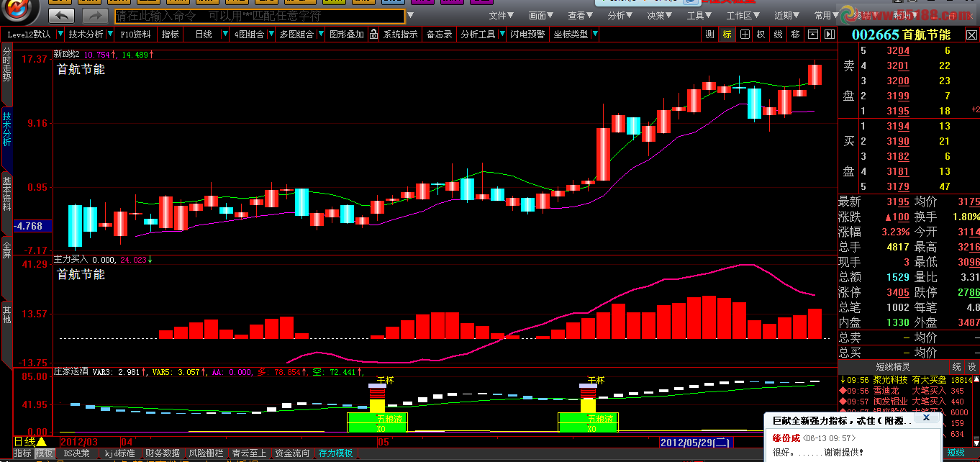980x462 pixels.
Task: Click the 系统指示 button
Action: click(x=400, y=34)
